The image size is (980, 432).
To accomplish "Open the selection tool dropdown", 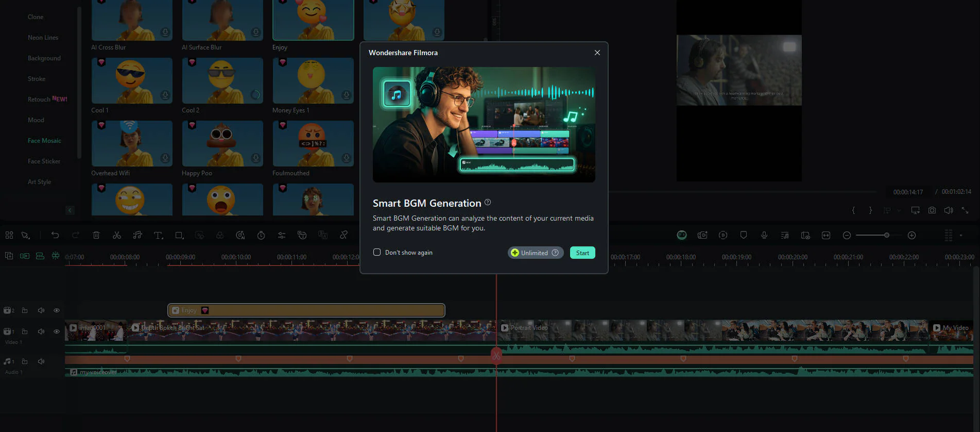I will point(26,235).
